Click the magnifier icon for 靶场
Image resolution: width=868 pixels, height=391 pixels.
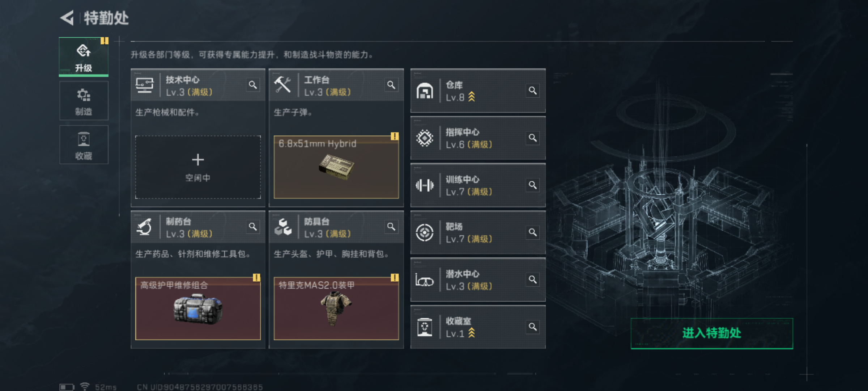[533, 232]
